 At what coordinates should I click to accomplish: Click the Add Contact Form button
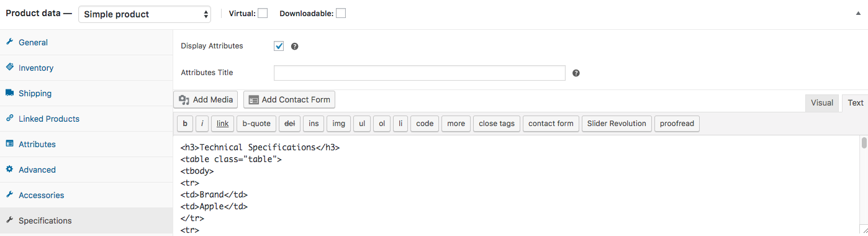tap(289, 99)
